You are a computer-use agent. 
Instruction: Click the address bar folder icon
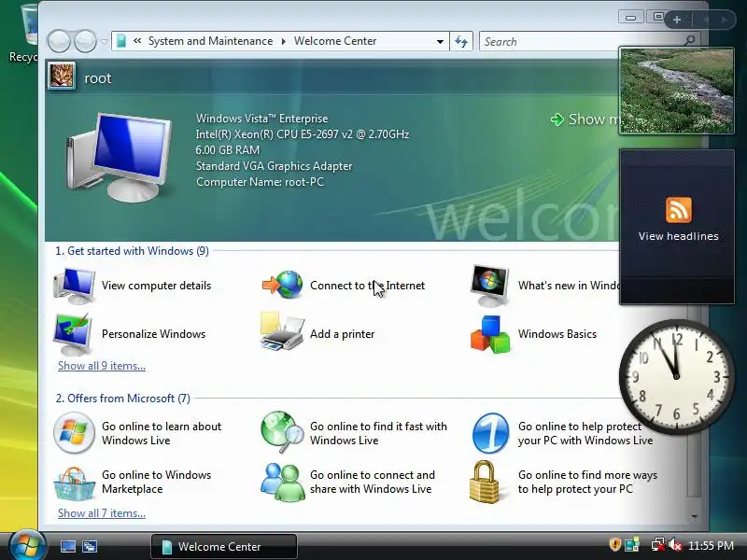pos(121,41)
